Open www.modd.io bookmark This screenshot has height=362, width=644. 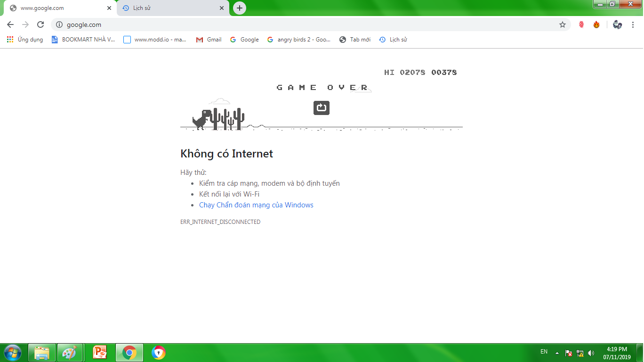click(x=155, y=40)
